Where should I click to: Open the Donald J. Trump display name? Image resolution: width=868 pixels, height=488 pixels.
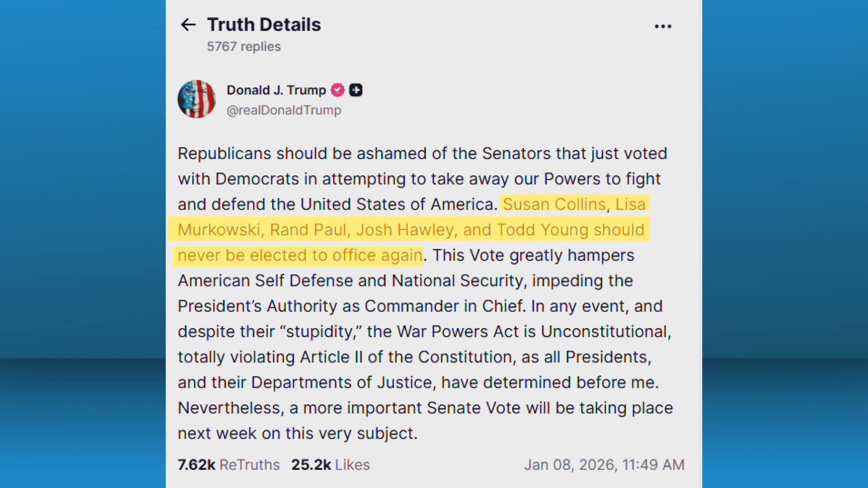click(276, 90)
